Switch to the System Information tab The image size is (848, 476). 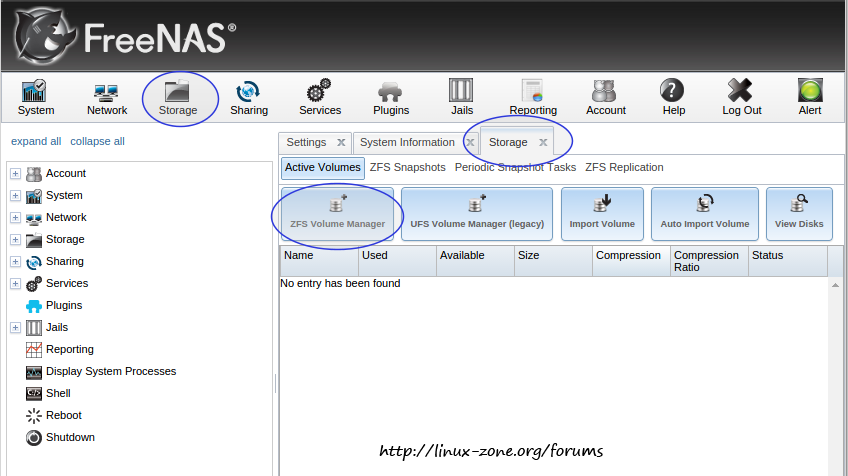[407, 142]
